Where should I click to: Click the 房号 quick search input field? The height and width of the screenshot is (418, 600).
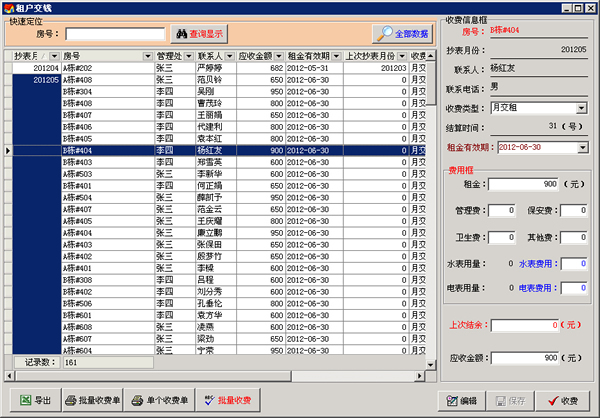click(x=115, y=33)
